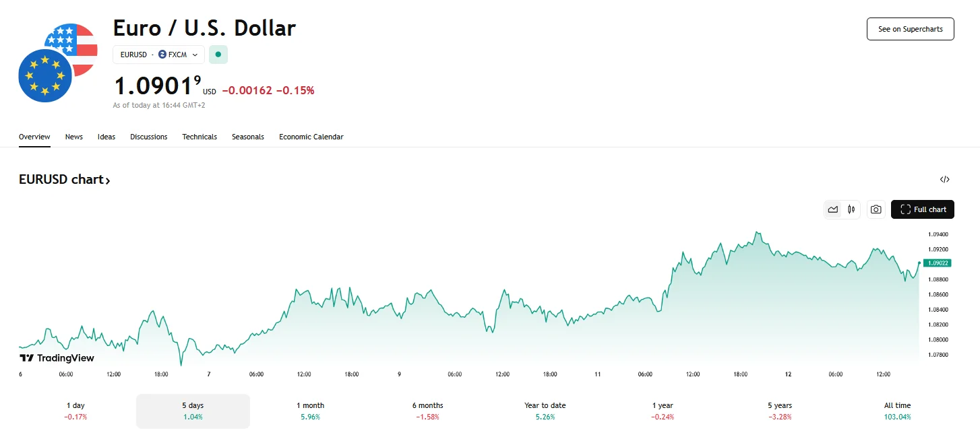Click the green market status indicator

[x=218, y=55]
